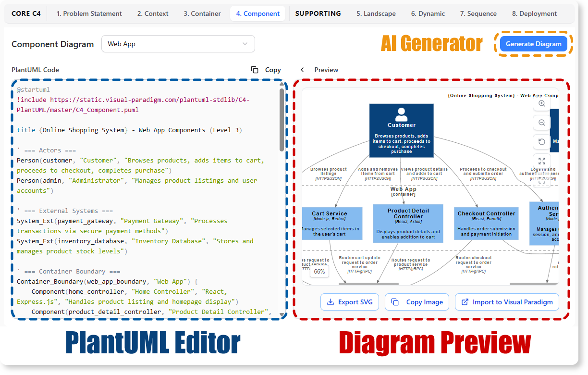Reset the diagram preview rotation/view
This screenshot has width=588, height=375.
click(x=541, y=142)
